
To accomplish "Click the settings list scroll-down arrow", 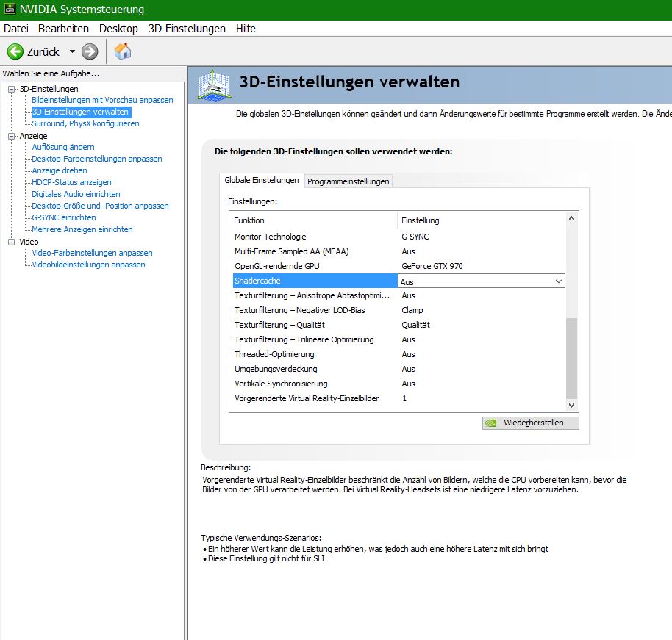I will [x=571, y=405].
